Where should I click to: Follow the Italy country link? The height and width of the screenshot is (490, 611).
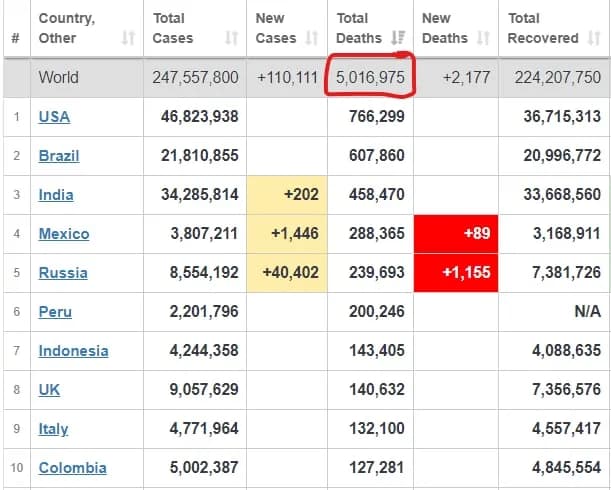pyautogui.click(x=53, y=429)
